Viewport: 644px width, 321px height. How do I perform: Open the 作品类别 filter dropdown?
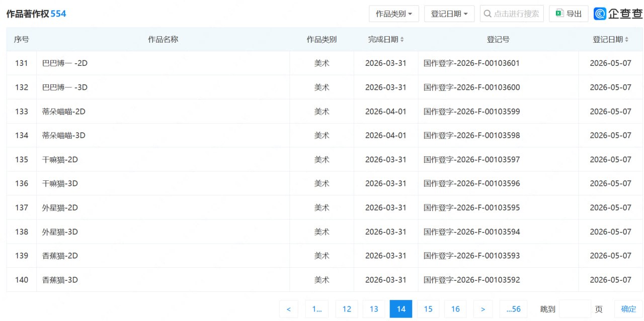point(394,14)
